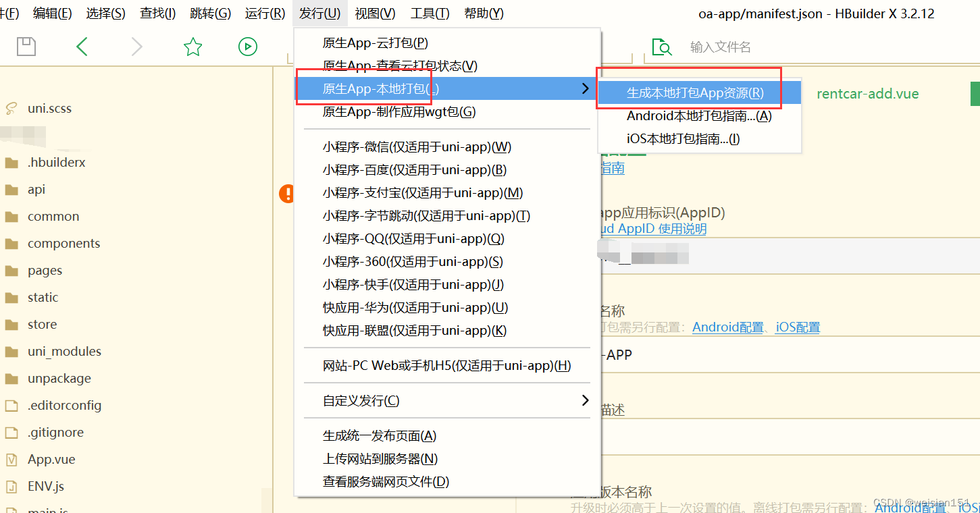Click the uni.scss file icon
The height and width of the screenshot is (513, 980).
(11, 109)
